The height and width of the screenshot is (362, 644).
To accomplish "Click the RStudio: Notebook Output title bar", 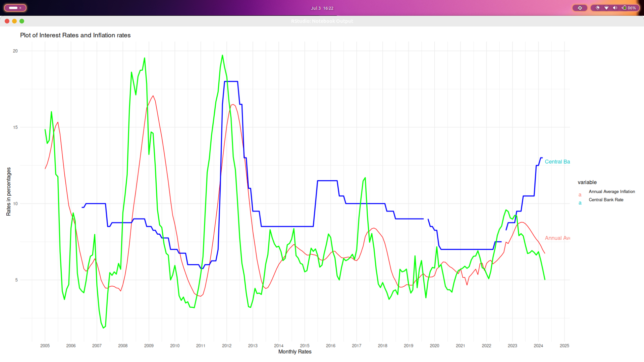I will coord(322,21).
